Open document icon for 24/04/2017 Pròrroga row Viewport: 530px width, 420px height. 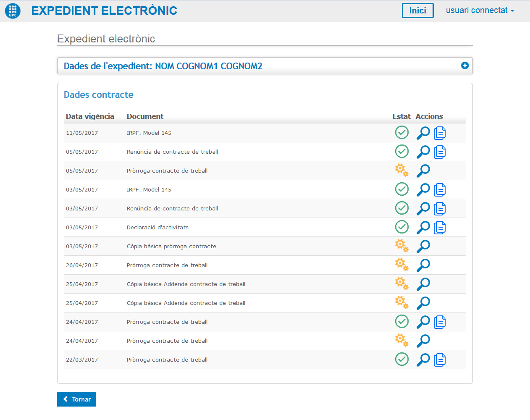click(440, 322)
